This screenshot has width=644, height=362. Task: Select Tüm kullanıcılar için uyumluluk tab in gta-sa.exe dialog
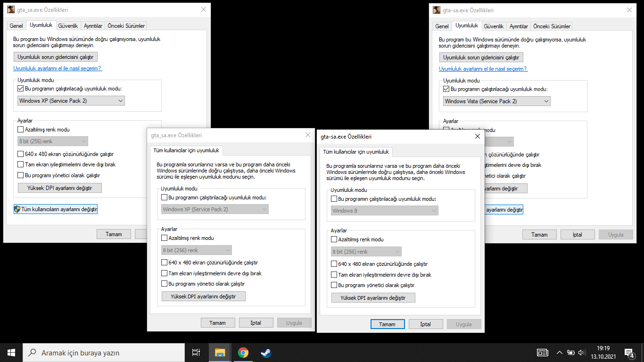tap(356, 152)
